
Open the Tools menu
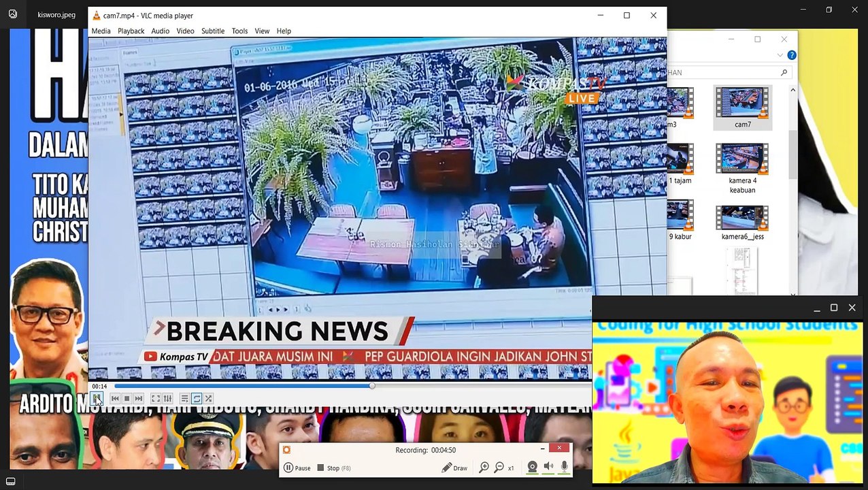pos(239,31)
